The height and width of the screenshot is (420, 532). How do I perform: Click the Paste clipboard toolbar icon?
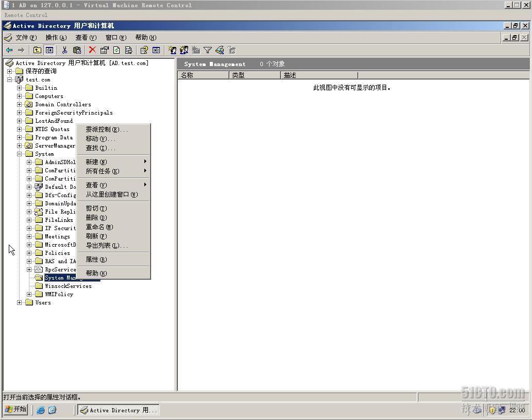(x=77, y=50)
